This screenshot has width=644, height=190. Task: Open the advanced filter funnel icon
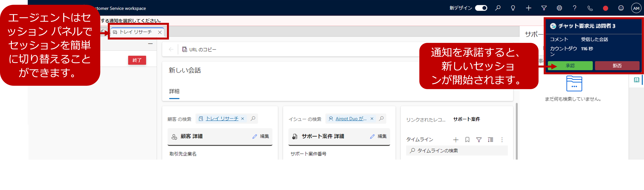544,8
